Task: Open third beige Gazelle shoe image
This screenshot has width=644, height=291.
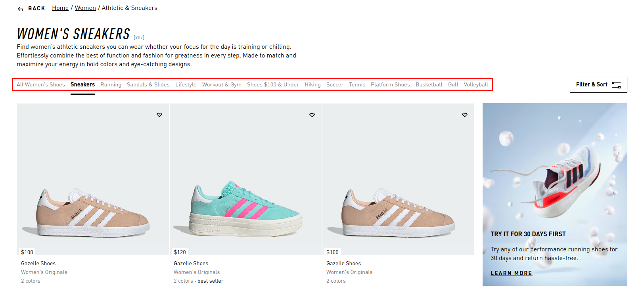Action: click(398, 179)
